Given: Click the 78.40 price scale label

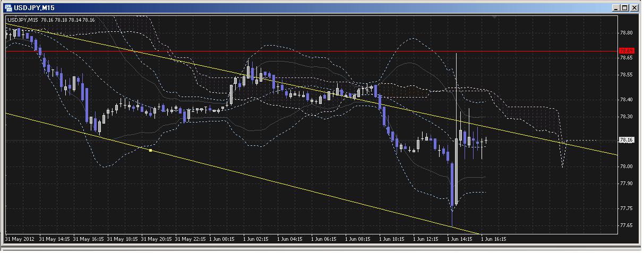Looking at the screenshot, I should click(626, 100).
